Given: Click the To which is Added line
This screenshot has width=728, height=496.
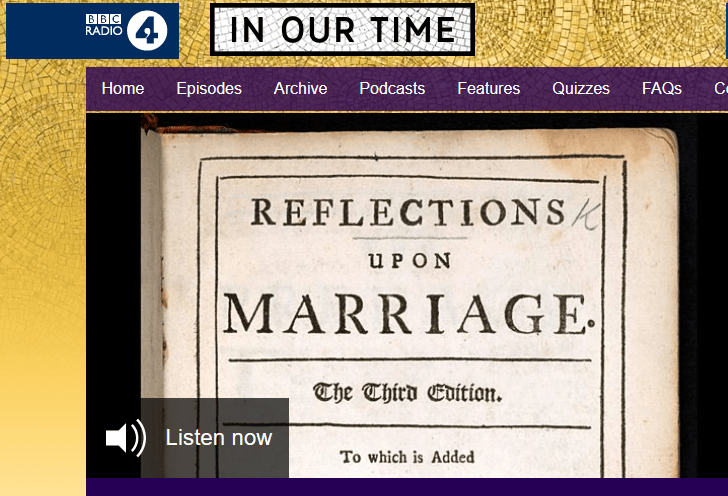Looking at the screenshot, I should [407, 457].
